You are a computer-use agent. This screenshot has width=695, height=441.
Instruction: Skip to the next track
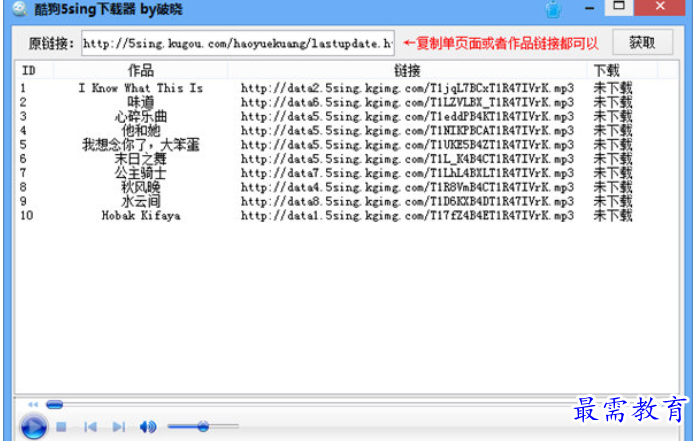point(118,427)
